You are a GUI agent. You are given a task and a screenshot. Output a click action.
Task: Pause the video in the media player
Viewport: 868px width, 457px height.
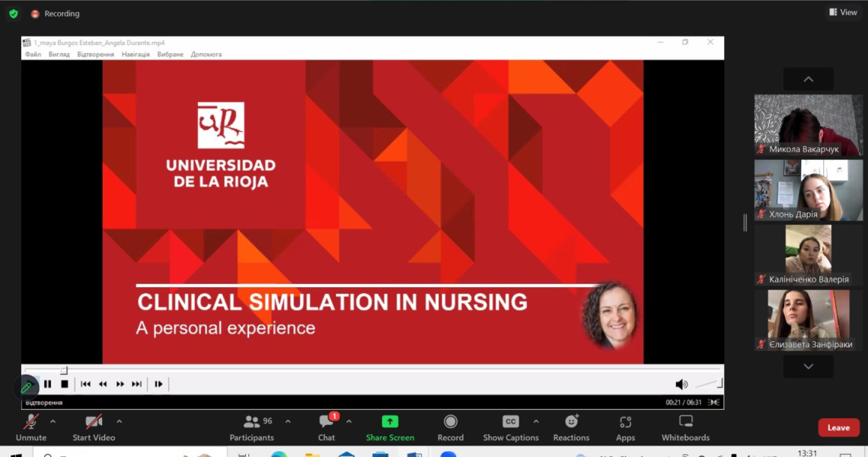point(48,384)
